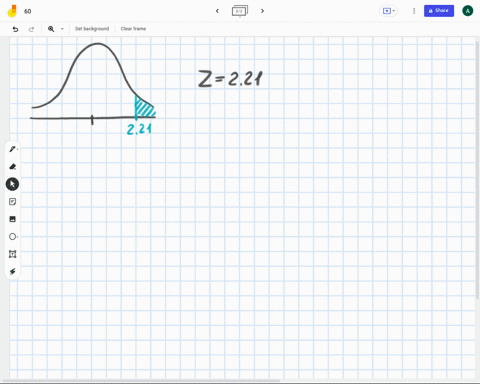Open the presentation options dropdown arrow
Screen dimensions: 480x384
pos(394,11)
